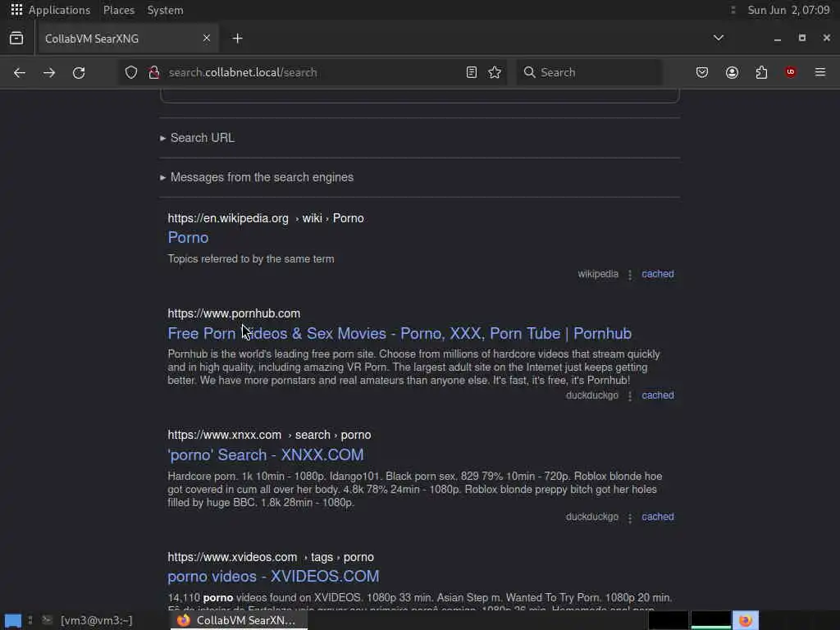Open a new tab with plus button
The image size is (840, 630).
tap(237, 39)
